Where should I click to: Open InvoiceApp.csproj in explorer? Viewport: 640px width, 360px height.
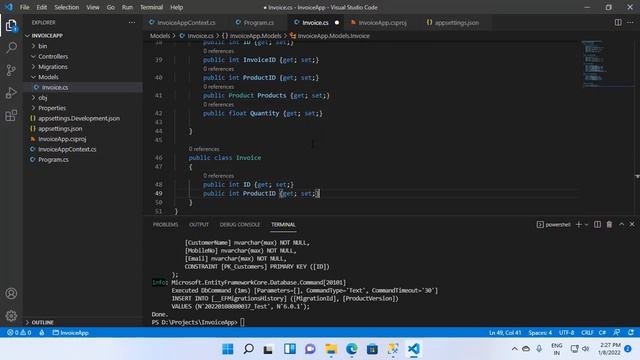coord(62,139)
